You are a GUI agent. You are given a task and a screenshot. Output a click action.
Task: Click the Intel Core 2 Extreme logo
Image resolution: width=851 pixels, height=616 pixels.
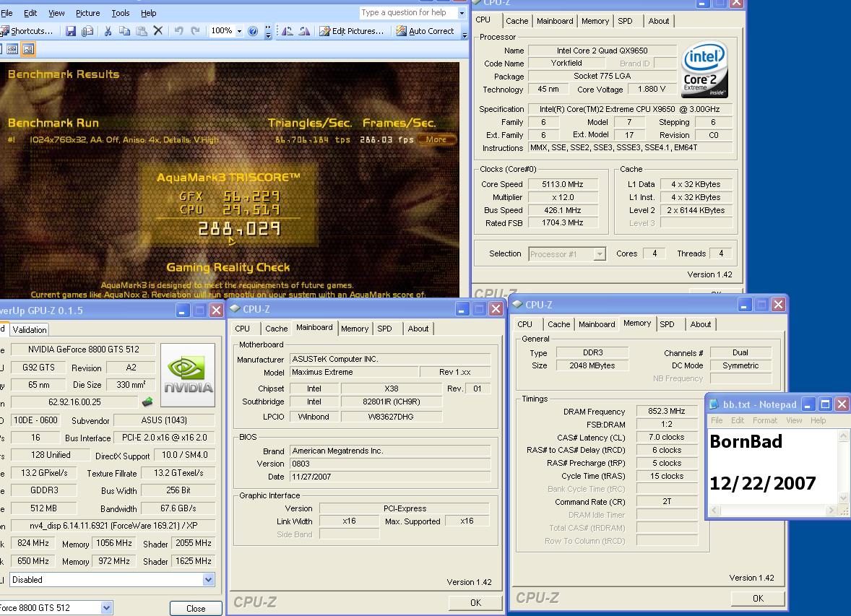coord(704,69)
